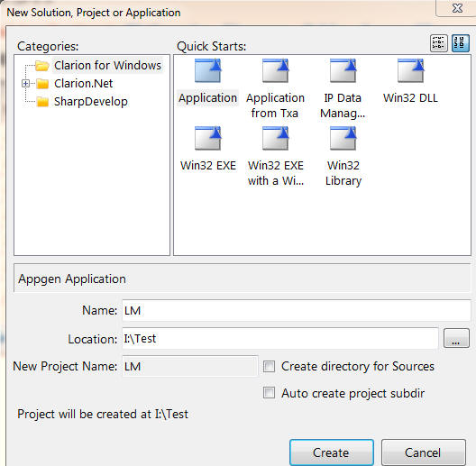Screen dimensions: 476x466
Task: Expand the Clarion.Net category node
Action: click(26, 84)
